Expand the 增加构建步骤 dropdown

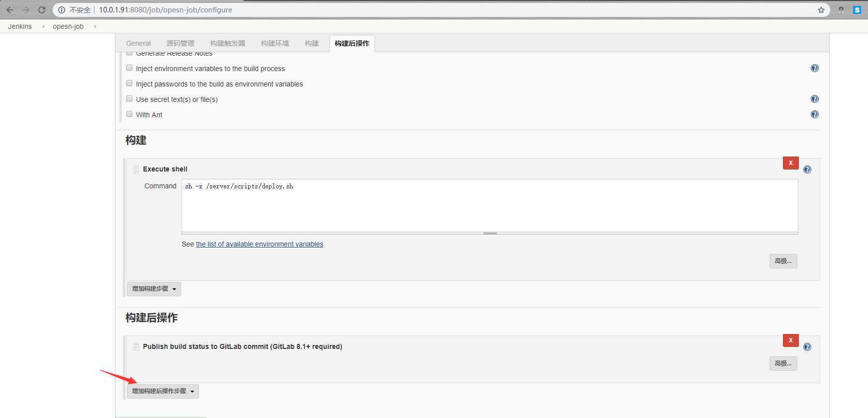154,289
